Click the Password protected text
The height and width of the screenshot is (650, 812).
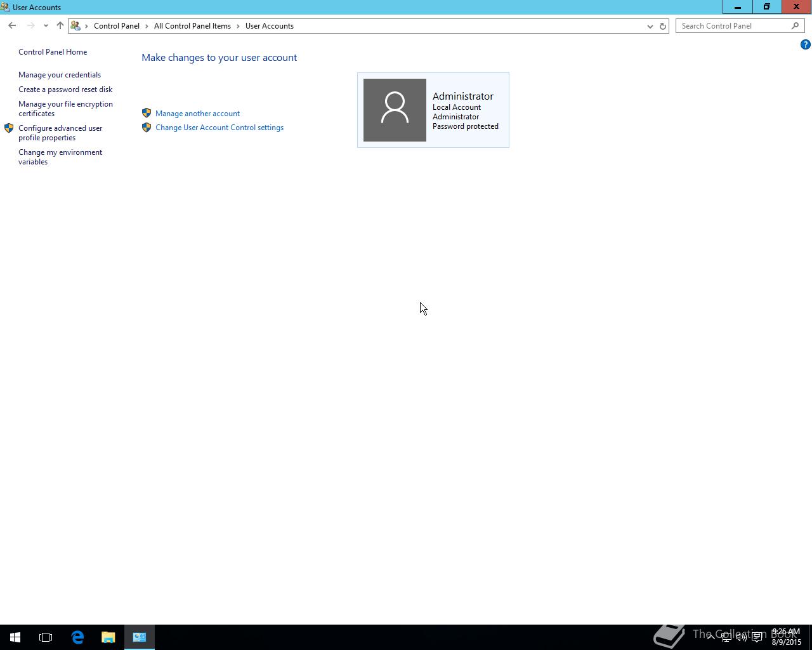[x=466, y=126]
